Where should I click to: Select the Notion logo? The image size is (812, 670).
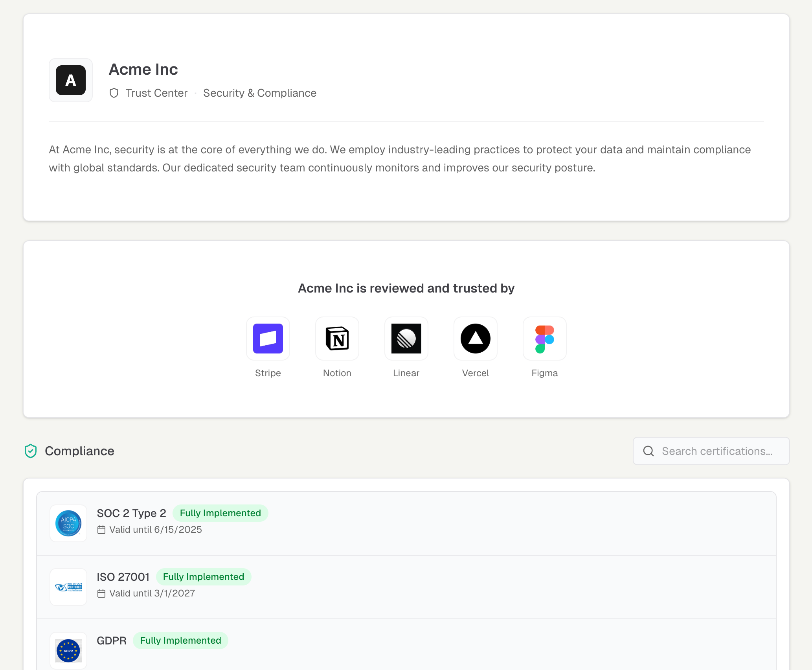tap(337, 339)
